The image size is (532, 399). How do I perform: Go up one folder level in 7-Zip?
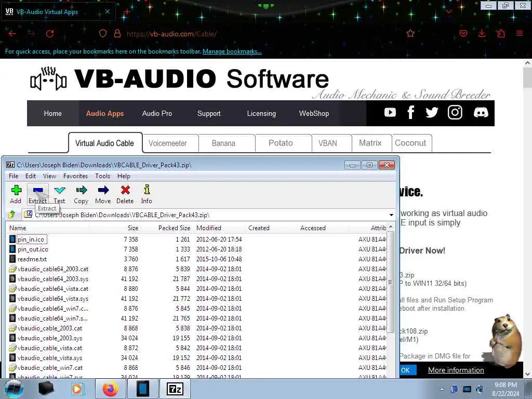12,215
